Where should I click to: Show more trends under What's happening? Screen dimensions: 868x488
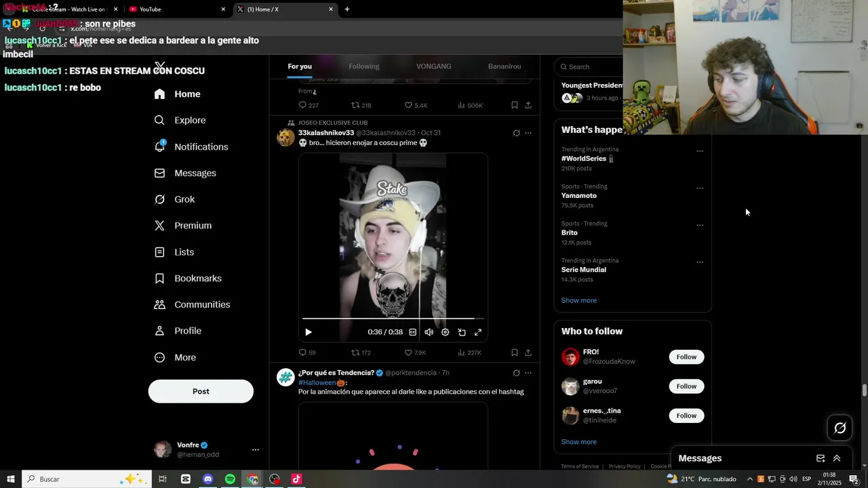(x=579, y=300)
